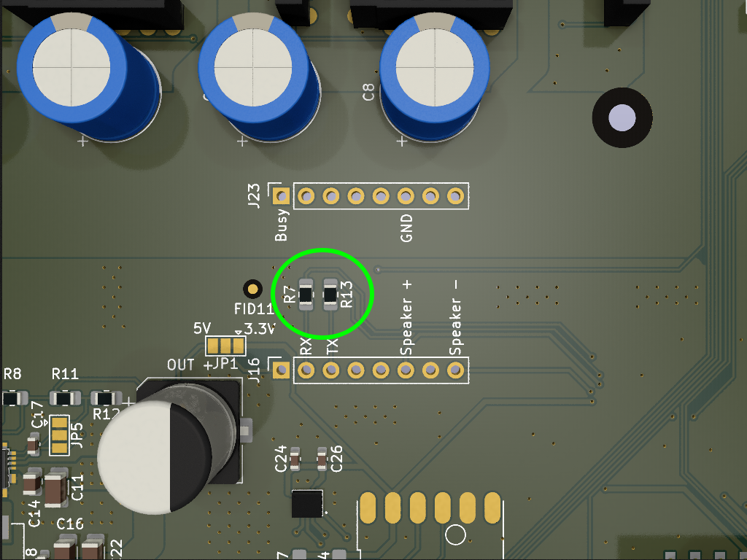747x560 pixels.
Task: Select the C26 capacitor
Action: tap(322, 459)
